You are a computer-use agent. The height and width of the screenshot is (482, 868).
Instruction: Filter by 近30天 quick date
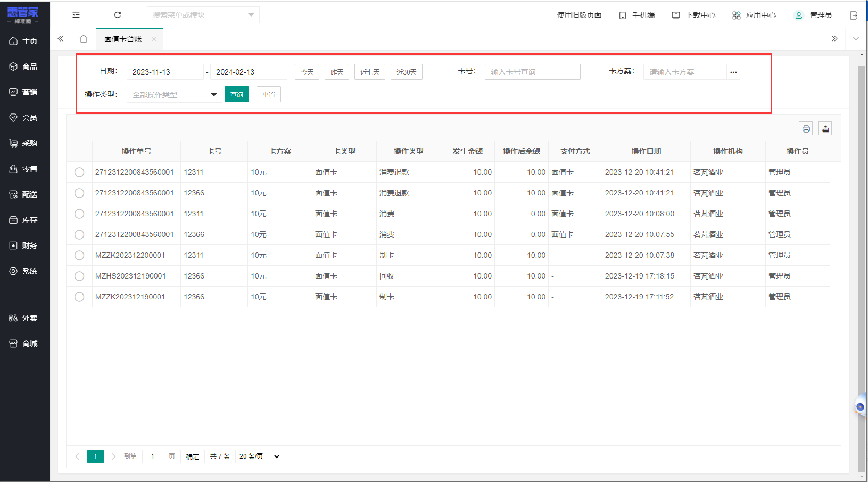[407, 72]
